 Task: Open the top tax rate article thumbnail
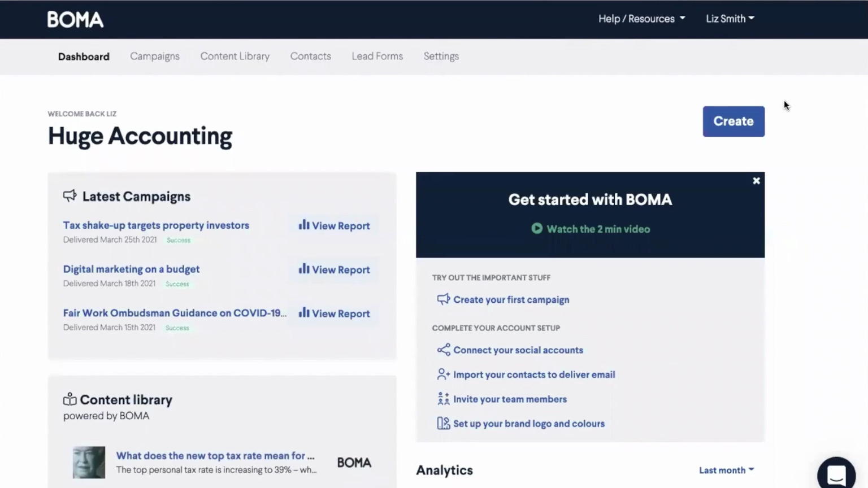89,462
